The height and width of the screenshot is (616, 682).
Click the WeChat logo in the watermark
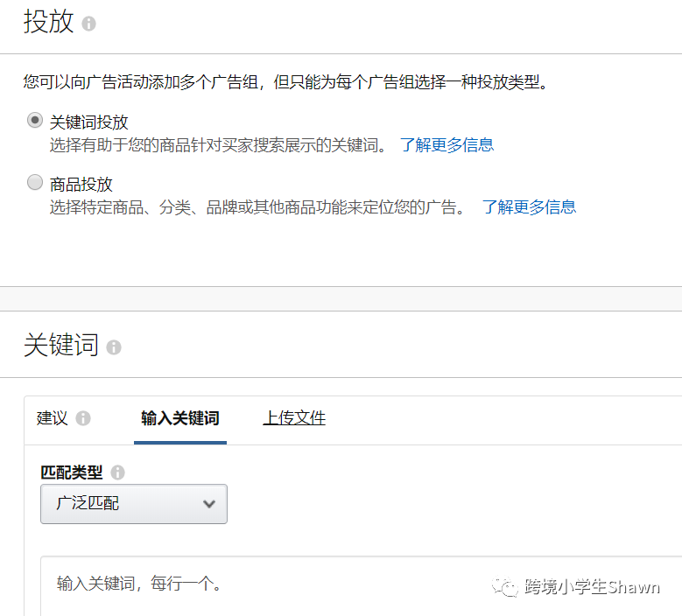tap(505, 587)
